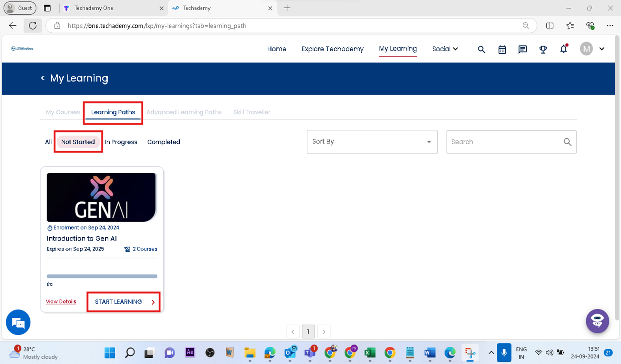Open a new browser tab
Viewport: 621px width, 364px height.
pyautogui.click(x=287, y=8)
